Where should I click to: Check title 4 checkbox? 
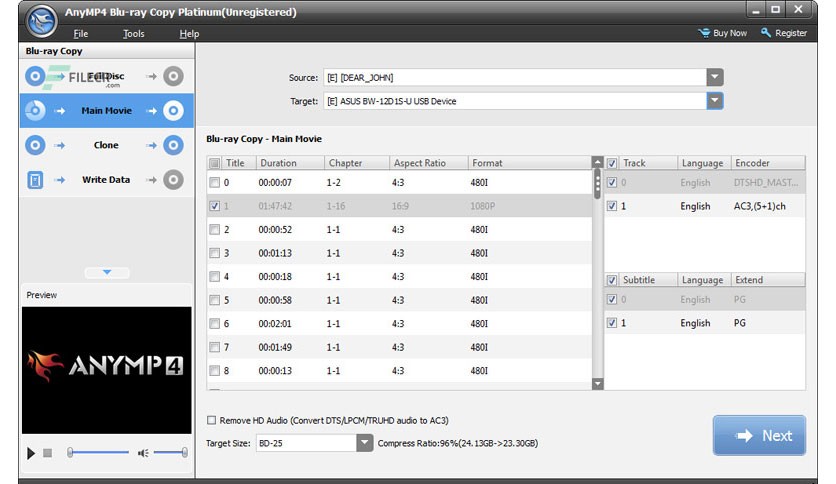[x=214, y=277]
